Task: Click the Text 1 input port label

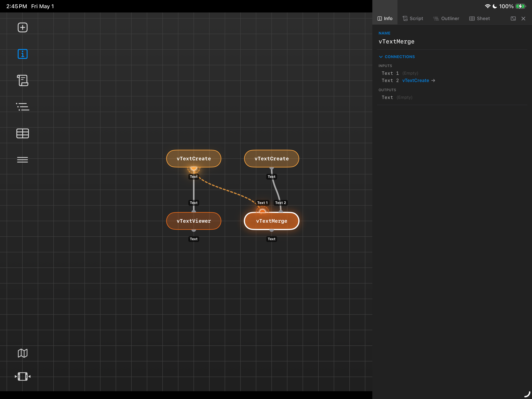Action: [262, 203]
